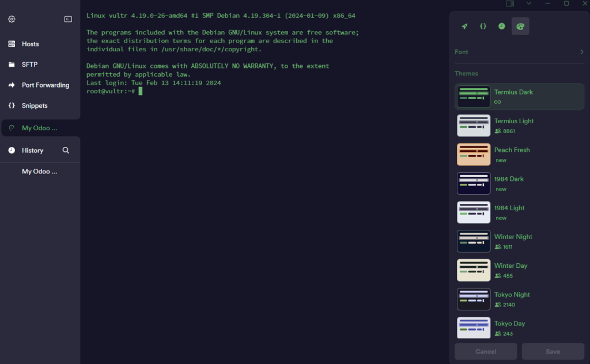
Task: Start a new terminal from the sidebar icon
Action: 68,18
